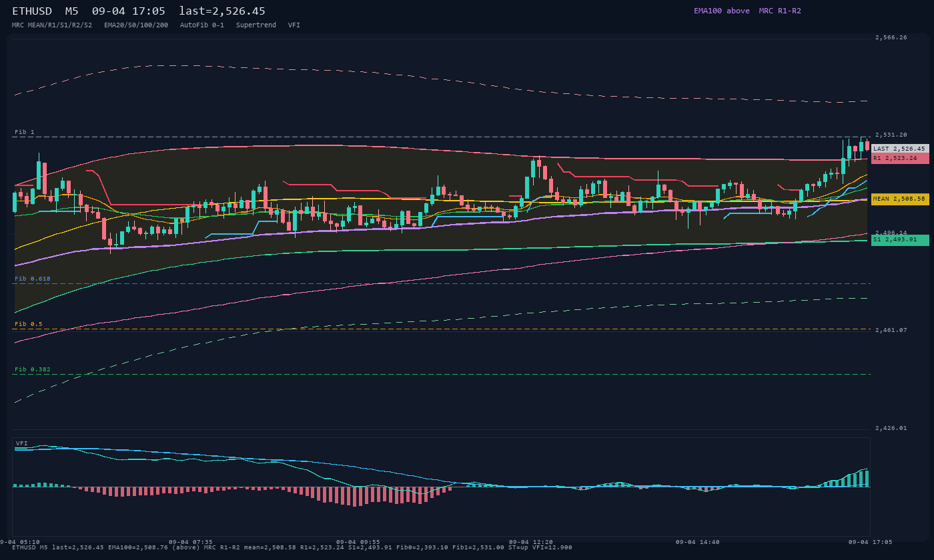The width and height of the screenshot is (934, 560).
Task: Click the bottom status summary line
Action: coord(292,547)
